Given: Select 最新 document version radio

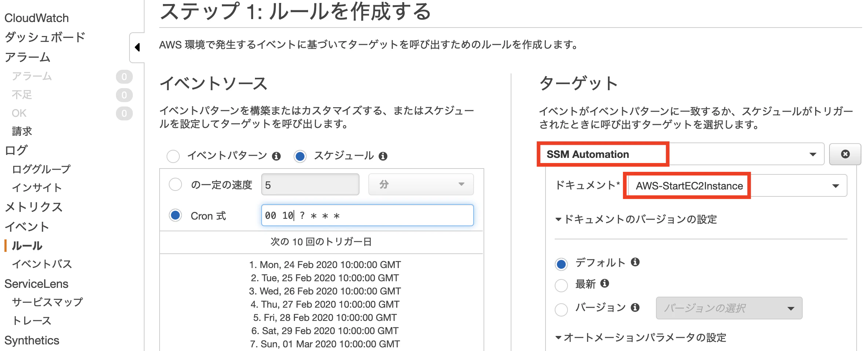Looking at the screenshot, I should tap(561, 285).
